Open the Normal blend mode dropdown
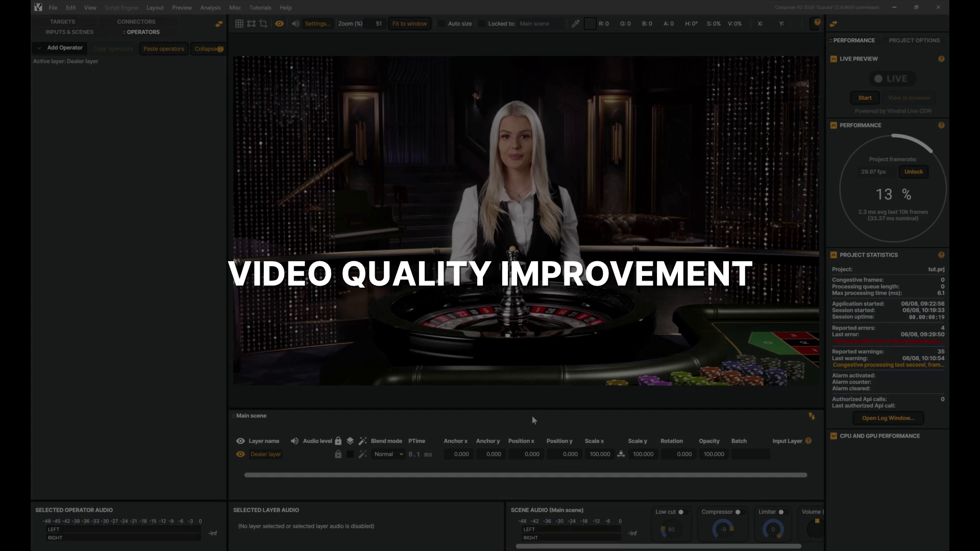This screenshot has height=551, width=980. [388, 454]
